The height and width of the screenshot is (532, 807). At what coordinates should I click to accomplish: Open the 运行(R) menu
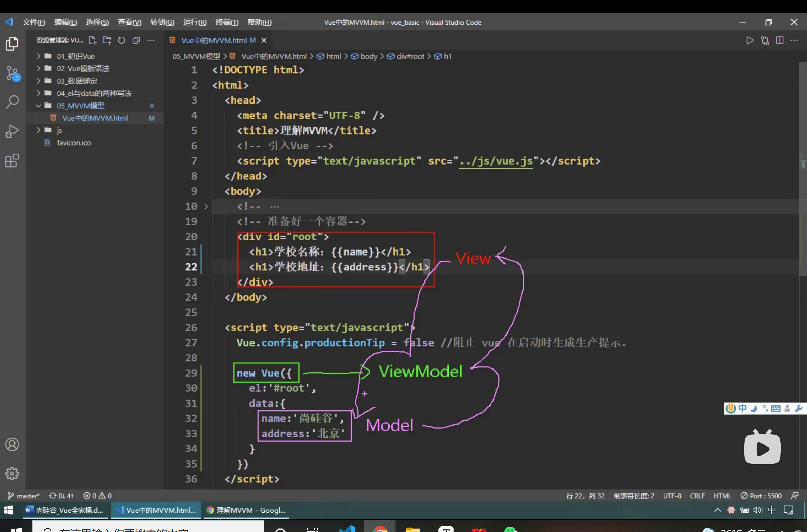(x=195, y=22)
